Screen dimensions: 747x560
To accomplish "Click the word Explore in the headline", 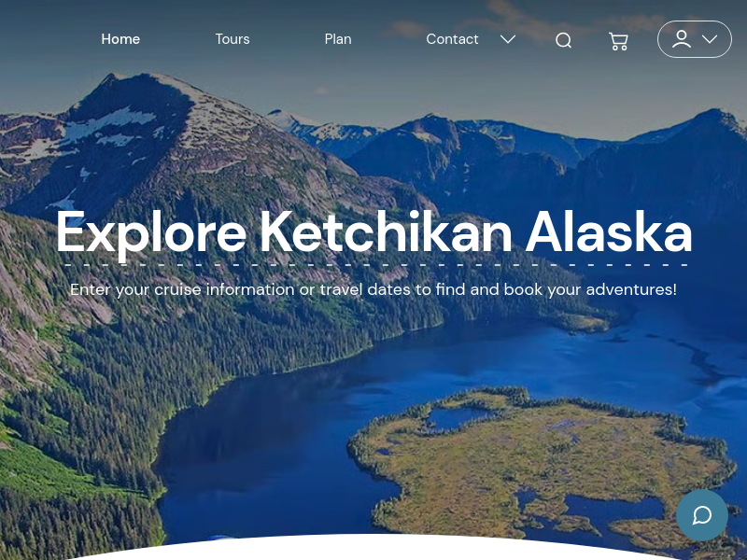I will pos(151,233).
